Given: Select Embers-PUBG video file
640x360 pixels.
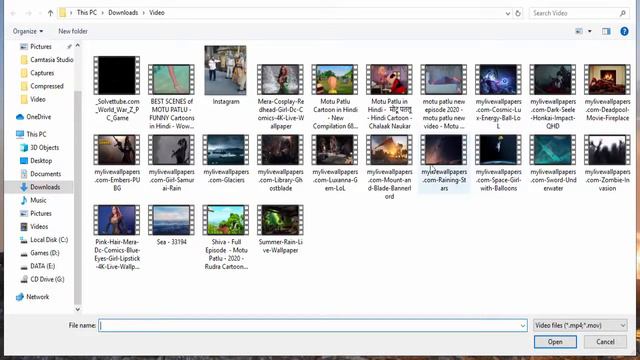Looking at the screenshot, I should tap(117, 163).
